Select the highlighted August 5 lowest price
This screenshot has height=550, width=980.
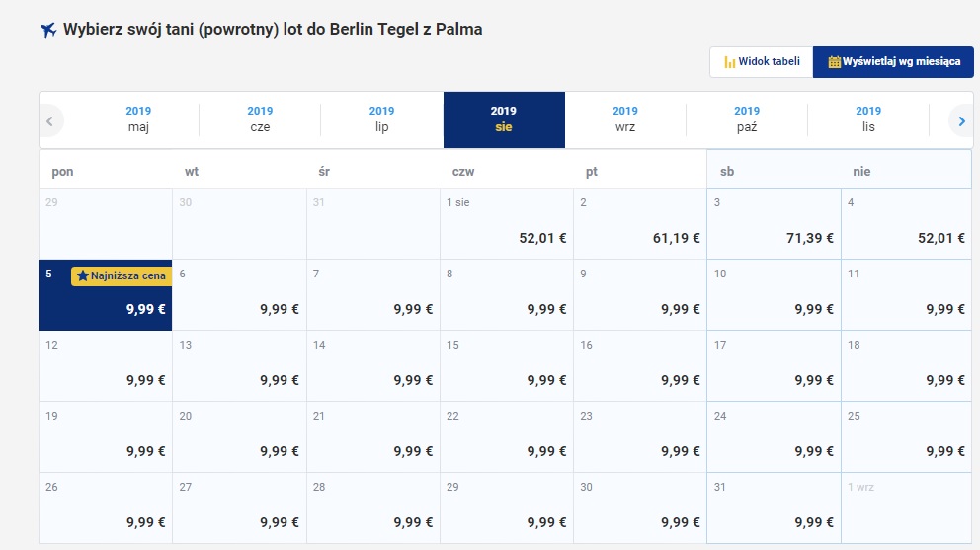click(106, 295)
